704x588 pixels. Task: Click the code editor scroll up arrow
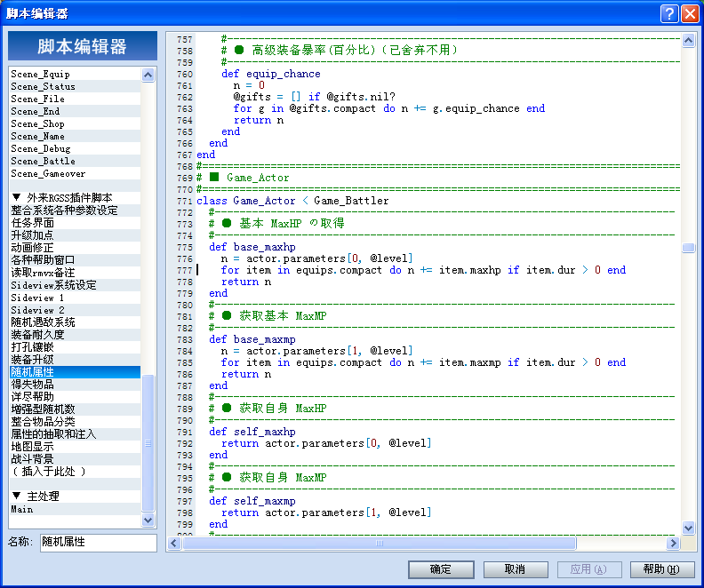pyautogui.click(x=688, y=40)
